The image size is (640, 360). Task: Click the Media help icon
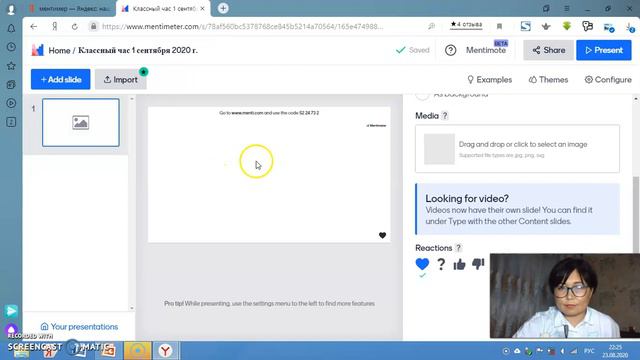[445, 116]
